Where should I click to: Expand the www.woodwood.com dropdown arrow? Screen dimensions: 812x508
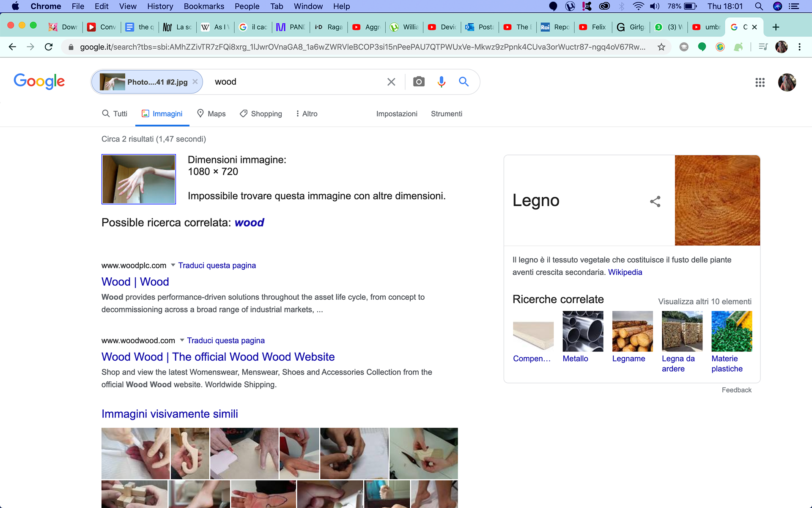coord(182,340)
